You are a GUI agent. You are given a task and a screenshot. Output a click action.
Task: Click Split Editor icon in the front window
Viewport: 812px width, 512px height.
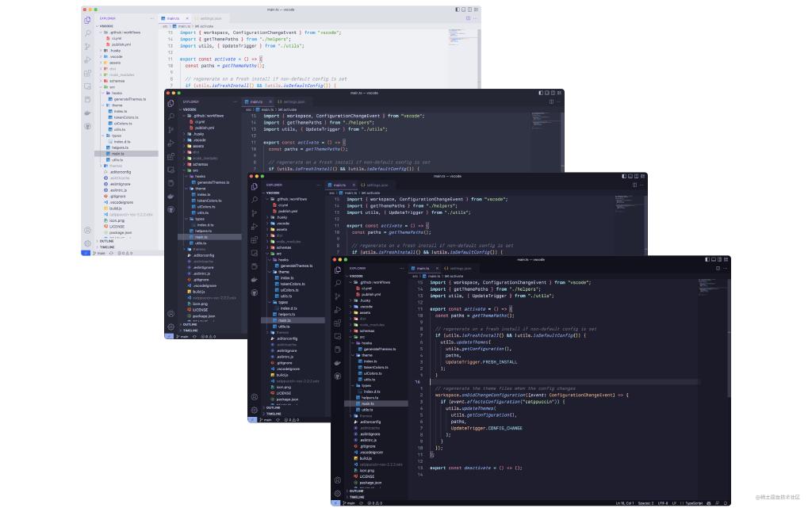pos(717,268)
